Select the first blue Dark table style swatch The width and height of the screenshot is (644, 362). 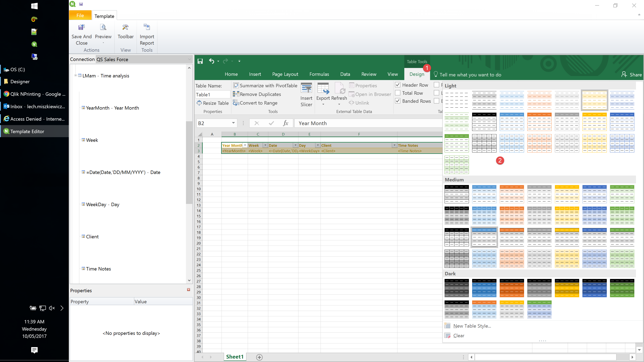(484, 288)
